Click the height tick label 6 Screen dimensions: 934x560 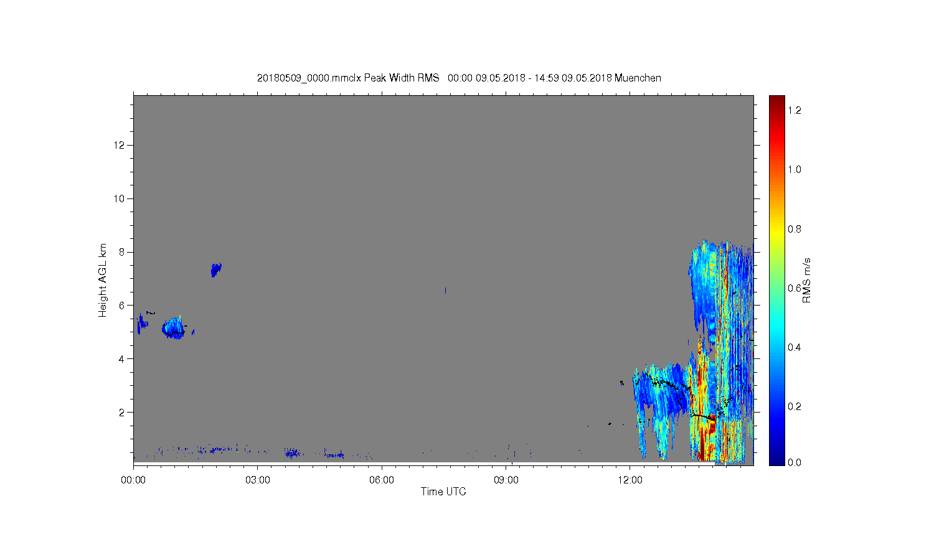coord(122,305)
